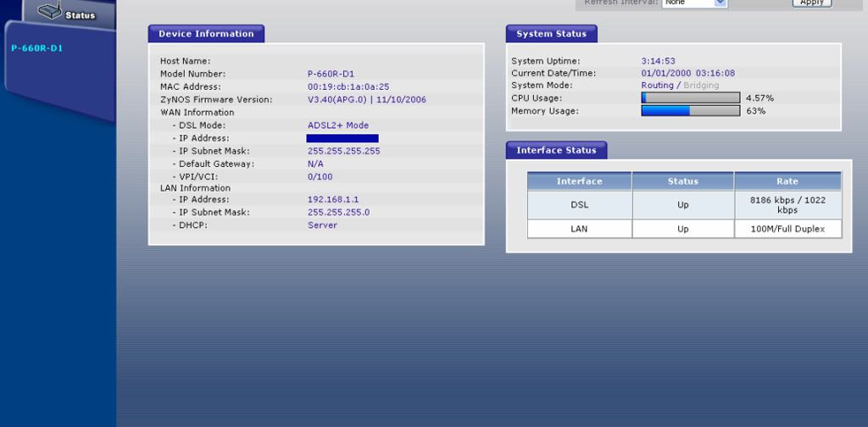Click the ZyNOS Firmware Version label

click(216, 100)
